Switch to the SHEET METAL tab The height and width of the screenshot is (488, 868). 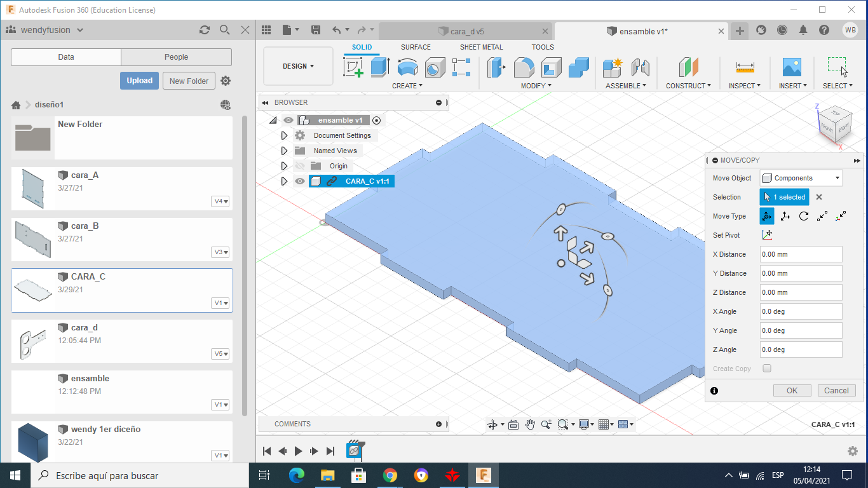481,47
